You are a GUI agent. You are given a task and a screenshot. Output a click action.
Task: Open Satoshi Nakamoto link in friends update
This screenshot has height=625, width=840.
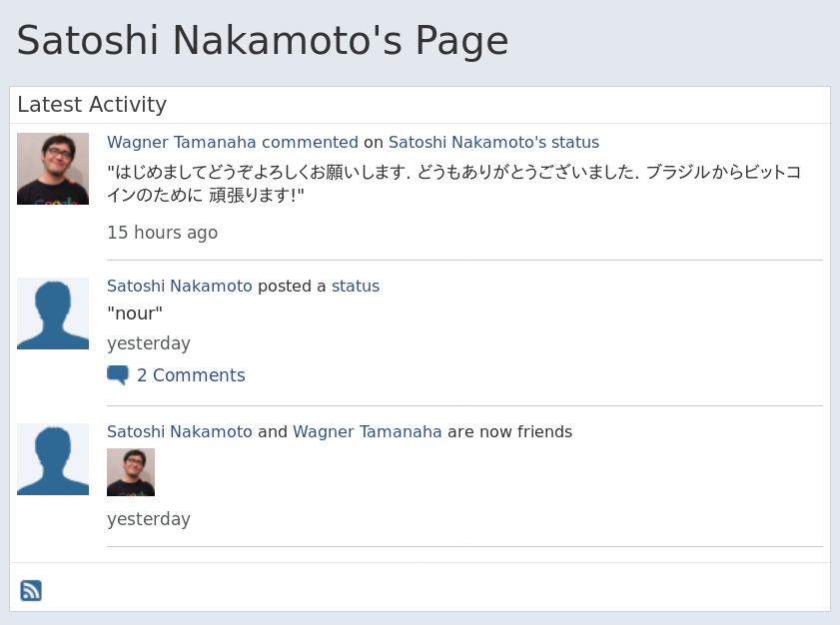pos(180,431)
